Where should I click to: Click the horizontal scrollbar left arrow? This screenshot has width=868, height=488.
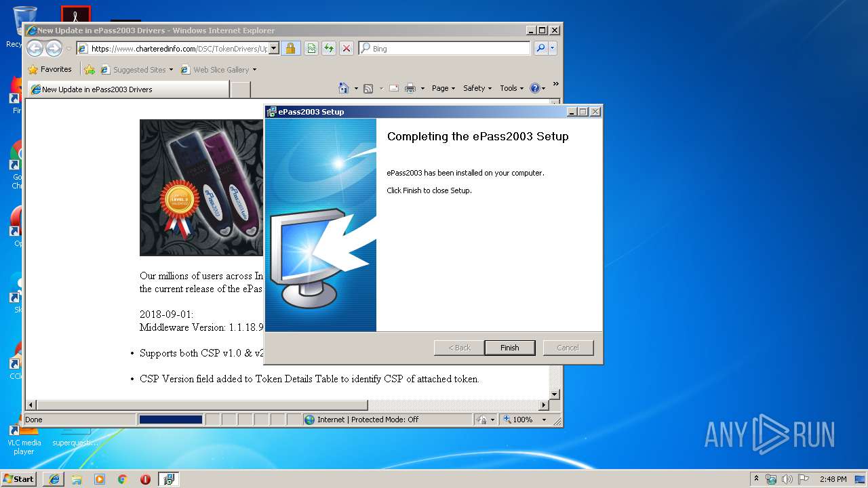(31, 405)
